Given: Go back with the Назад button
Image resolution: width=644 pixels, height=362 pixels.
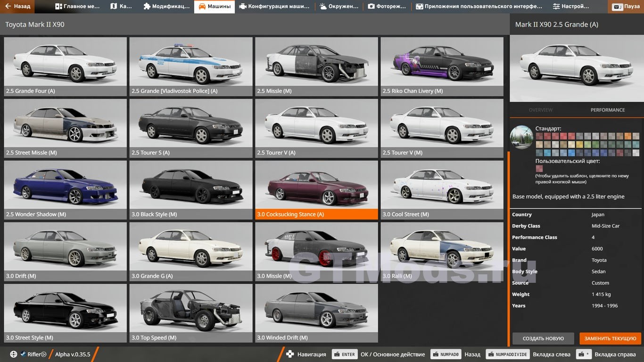Looking at the screenshot, I should click(17, 7).
